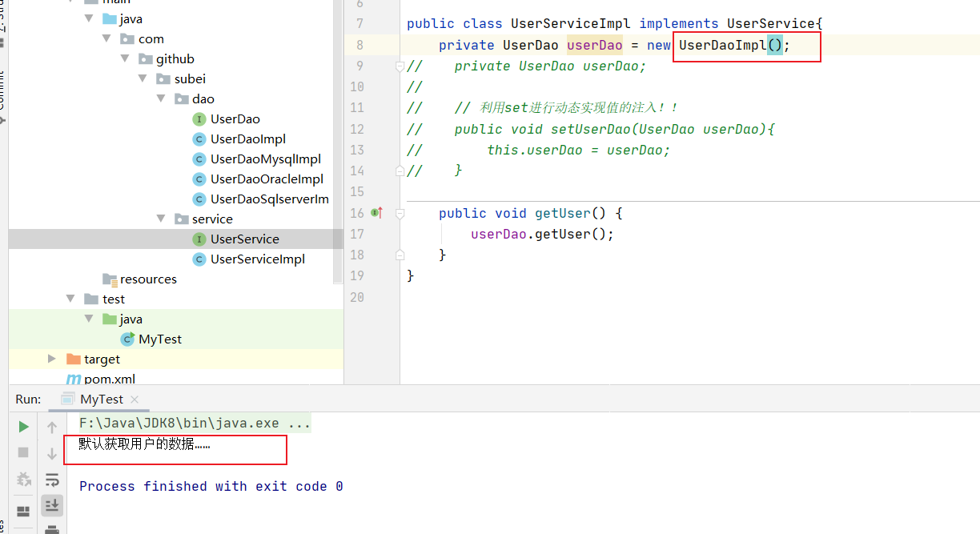Click the F:\Java\JDK8\bin\java.exe command line
The image size is (980, 534).
coord(194,423)
